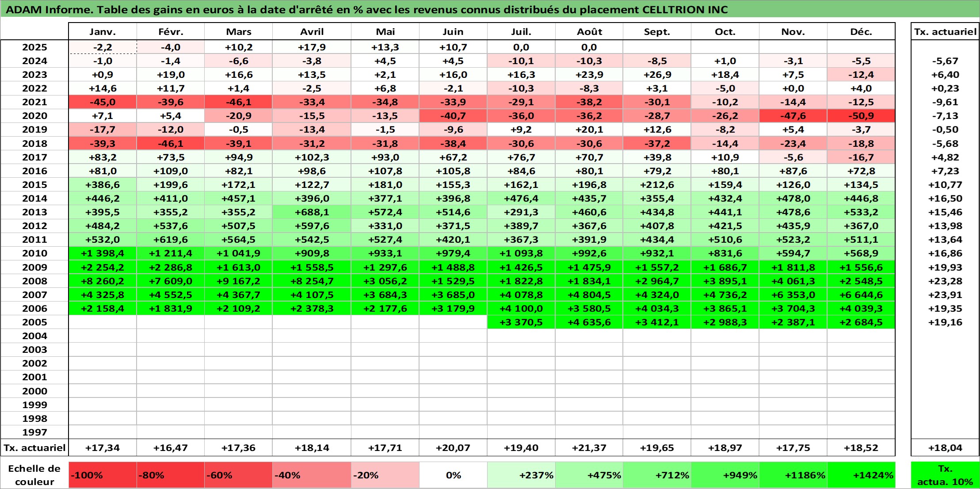Click the 0% white color scale swatch
The width and height of the screenshot is (980, 489).
453,475
